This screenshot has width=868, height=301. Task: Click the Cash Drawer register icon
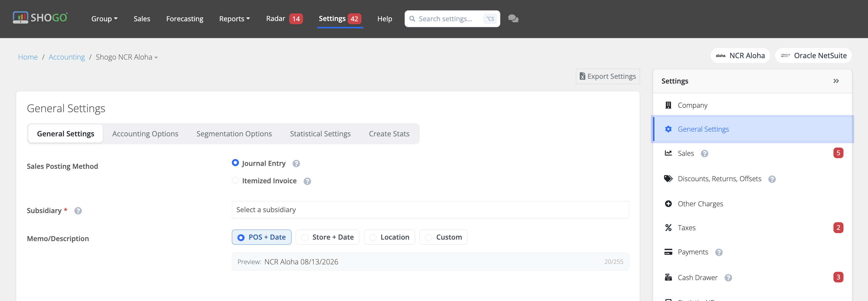[x=668, y=277]
